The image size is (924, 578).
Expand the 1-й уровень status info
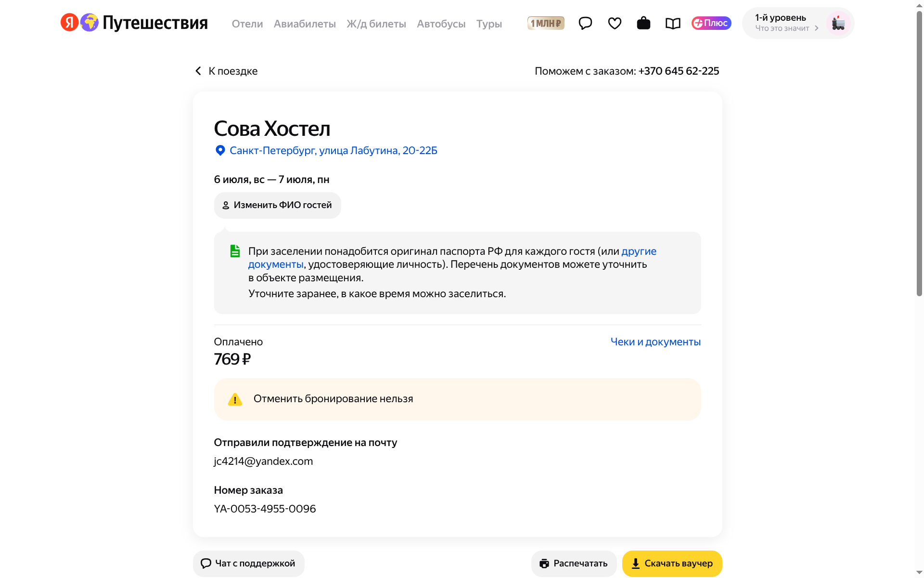tap(786, 23)
